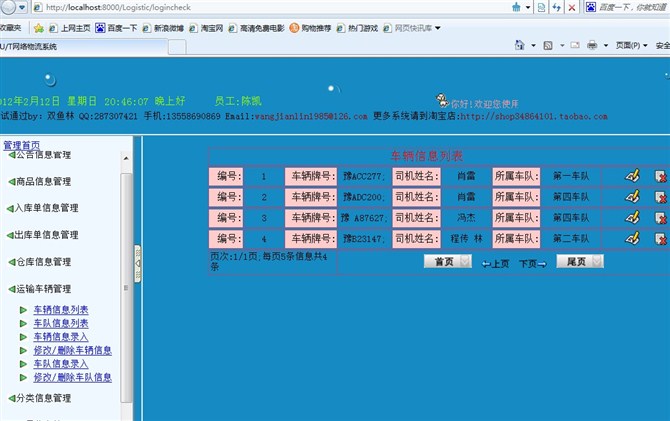Click delete icon for vehicle 豫ACC277

661,176
